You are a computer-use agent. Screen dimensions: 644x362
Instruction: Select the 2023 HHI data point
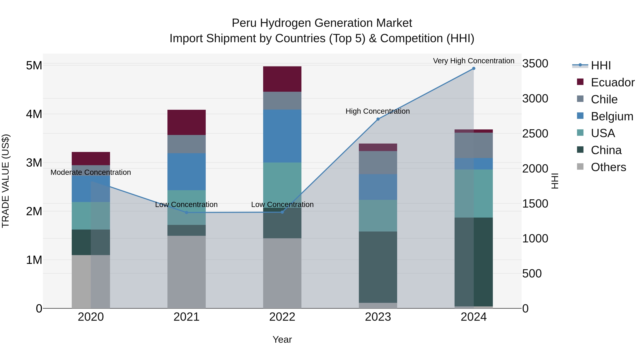click(x=378, y=119)
